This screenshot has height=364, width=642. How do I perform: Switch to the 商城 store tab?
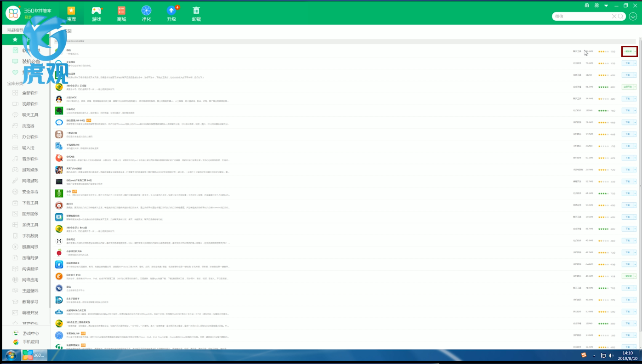(121, 14)
